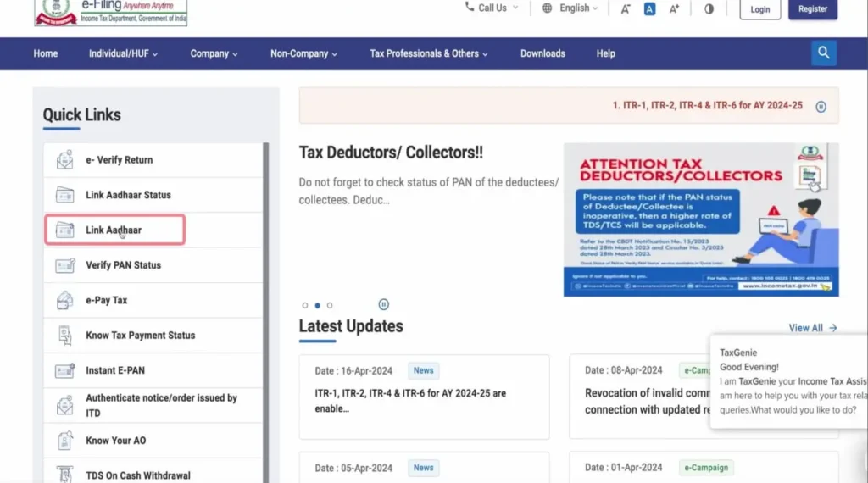Screen dimensions: 868x483
Task: Click the Know Your AO icon
Action: pyautogui.click(x=64, y=441)
